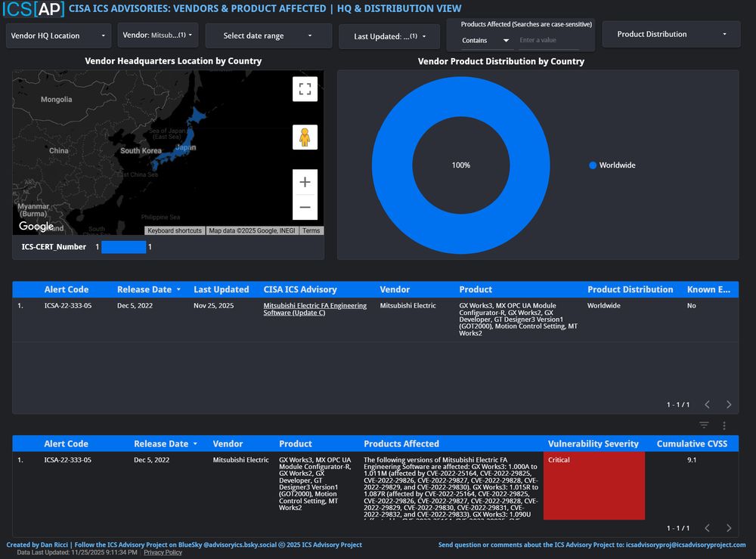The width and height of the screenshot is (756, 559).
Task: Sort first table by Release Date arrow
Action: point(178,289)
